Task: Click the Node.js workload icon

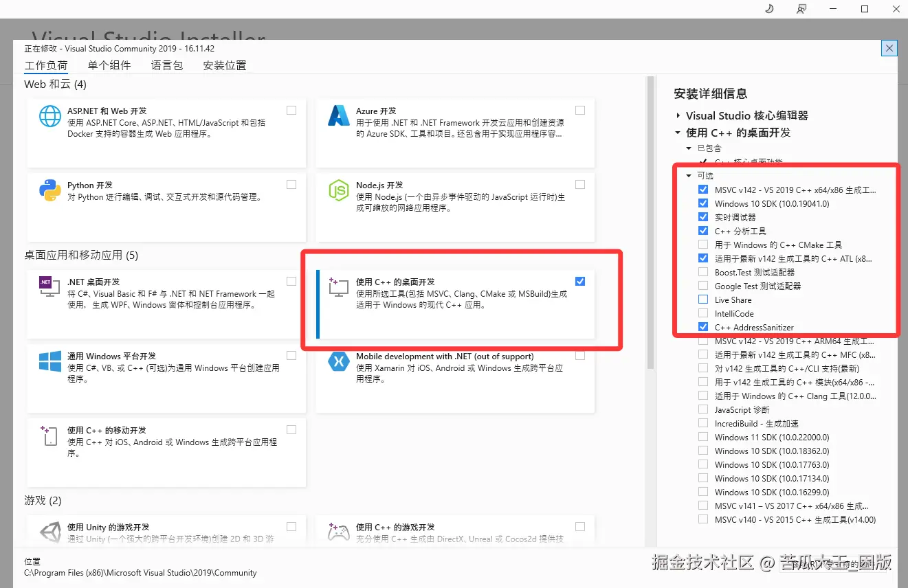Action: (339, 190)
